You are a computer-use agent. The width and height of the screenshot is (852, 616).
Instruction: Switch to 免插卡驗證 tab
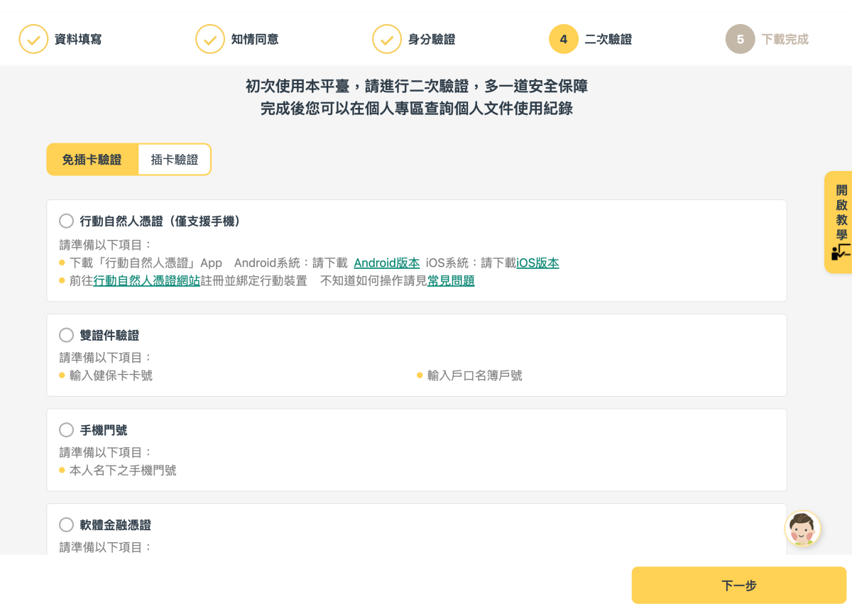(x=92, y=160)
